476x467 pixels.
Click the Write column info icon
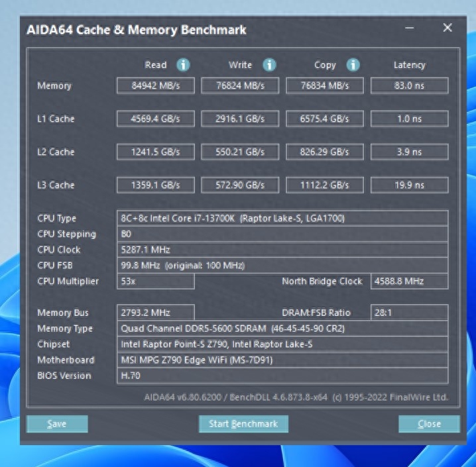tap(269, 65)
